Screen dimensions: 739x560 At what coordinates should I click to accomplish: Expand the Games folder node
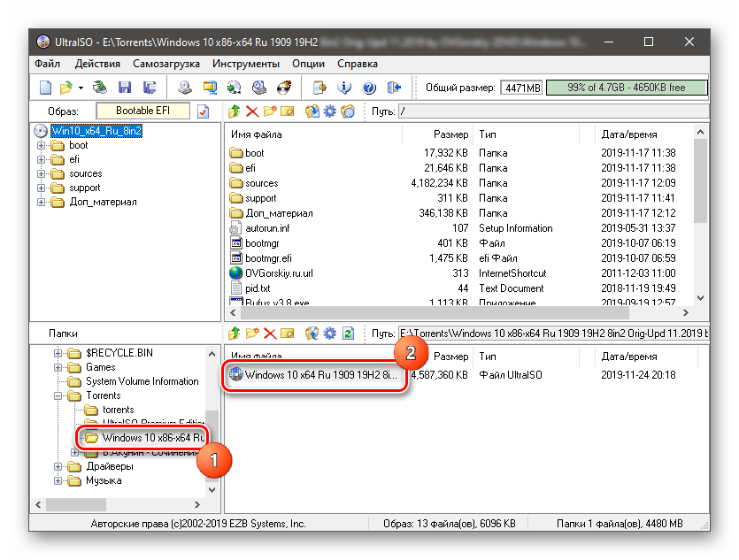click(x=58, y=367)
